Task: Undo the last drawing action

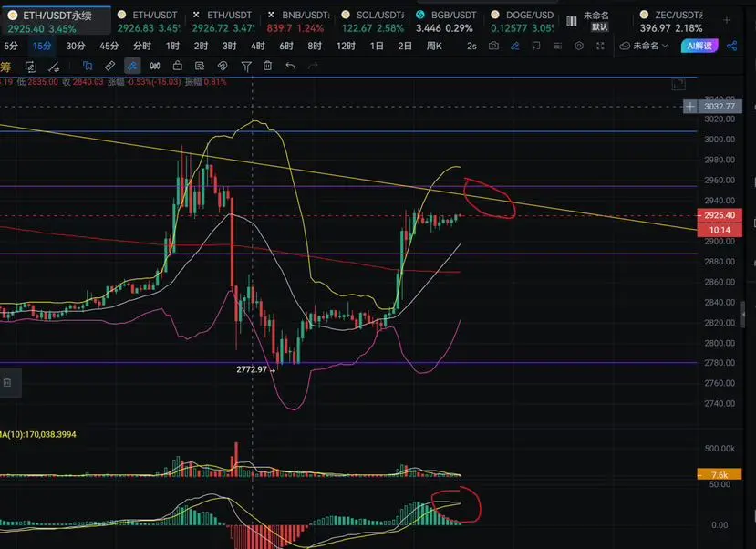Action: point(290,66)
